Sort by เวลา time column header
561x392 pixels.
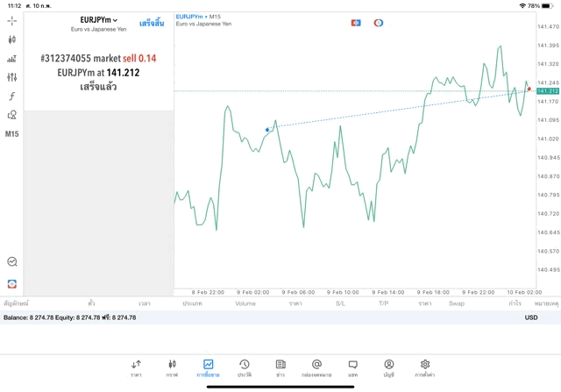pyautogui.click(x=145, y=303)
